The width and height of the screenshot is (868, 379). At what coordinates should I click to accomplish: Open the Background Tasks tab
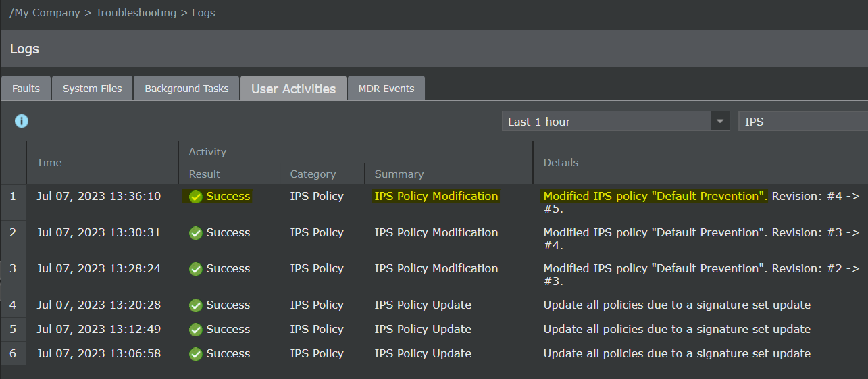pos(186,89)
